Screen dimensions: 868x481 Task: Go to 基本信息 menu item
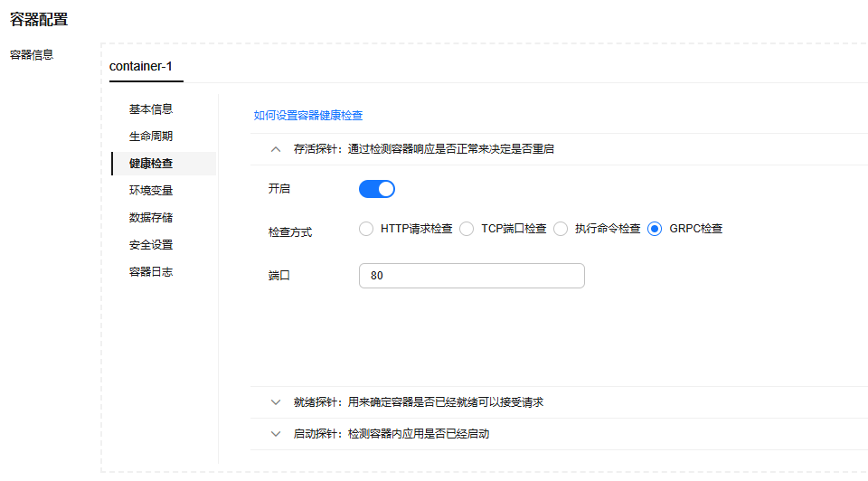click(151, 109)
